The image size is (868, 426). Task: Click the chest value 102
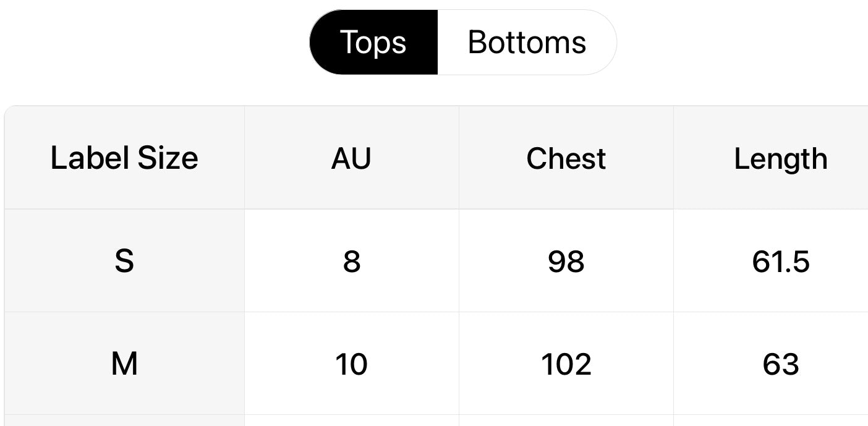coord(566,364)
